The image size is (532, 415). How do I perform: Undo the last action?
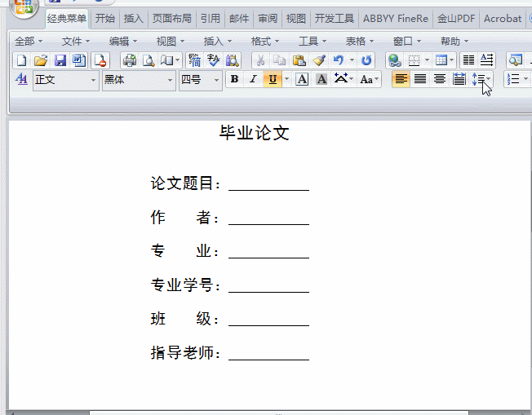[x=339, y=60]
